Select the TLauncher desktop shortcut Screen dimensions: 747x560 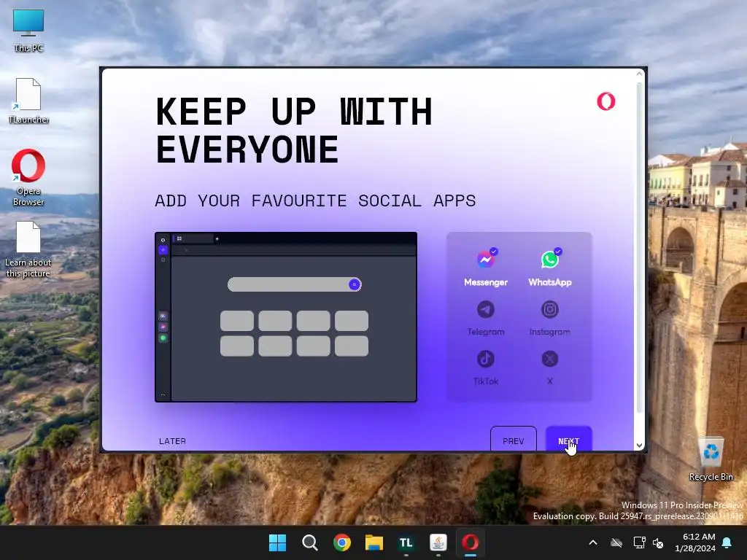tap(28, 101)
